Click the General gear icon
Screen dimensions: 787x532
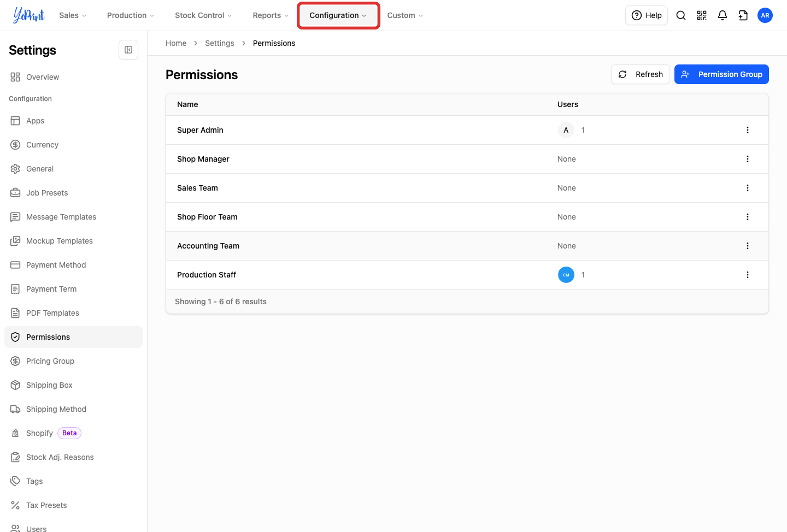click(15, 169)
